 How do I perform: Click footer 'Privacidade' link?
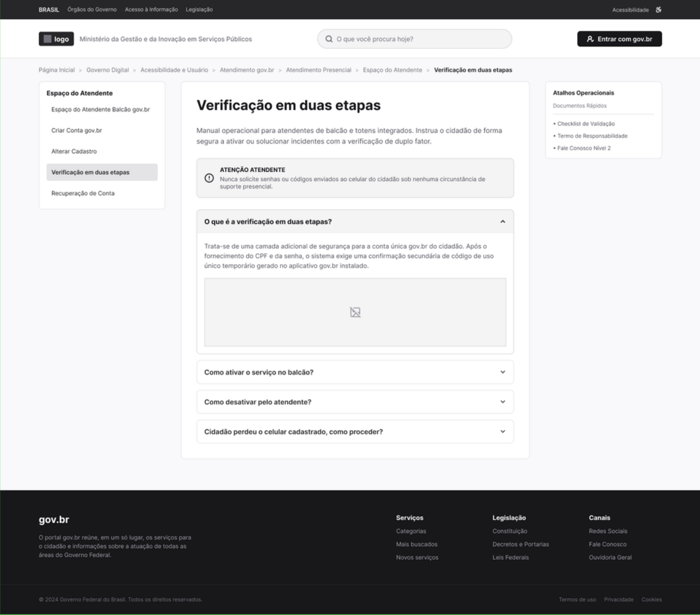(x=619, y=599)
